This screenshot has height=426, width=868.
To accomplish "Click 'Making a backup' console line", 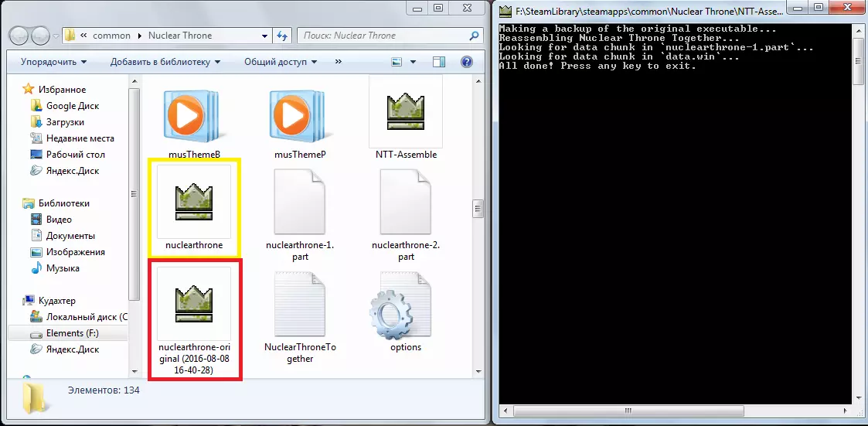I will point(636,29).
